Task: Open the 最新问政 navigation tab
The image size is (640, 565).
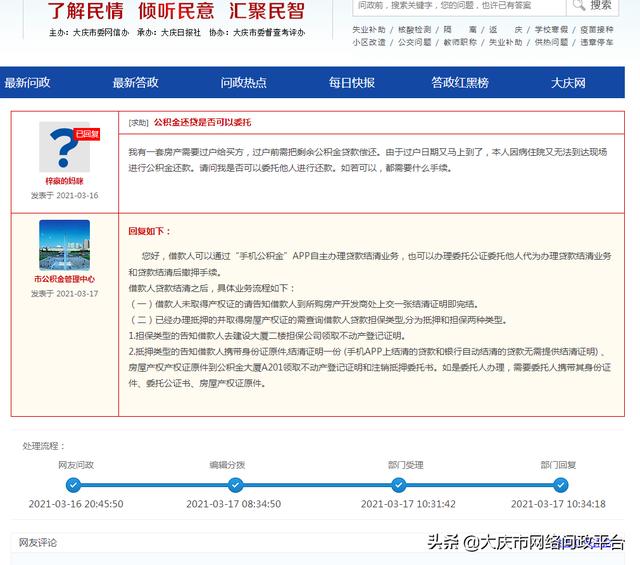Action: (27, 82)
